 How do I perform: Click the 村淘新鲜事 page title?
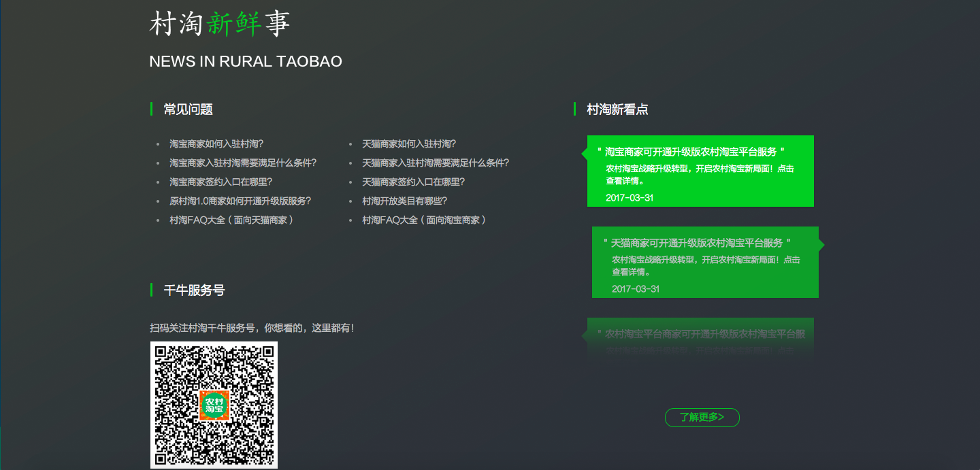pos(220,24)
